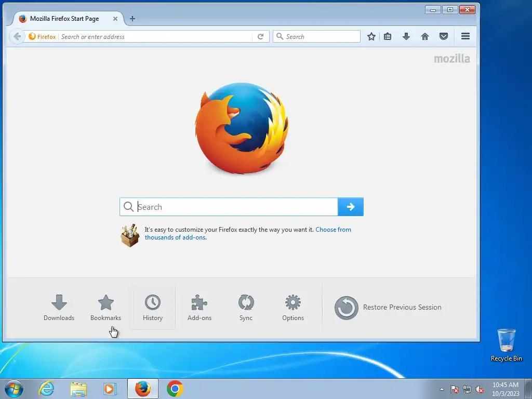Launch Google Chrome from taskbar

[175, 389]
